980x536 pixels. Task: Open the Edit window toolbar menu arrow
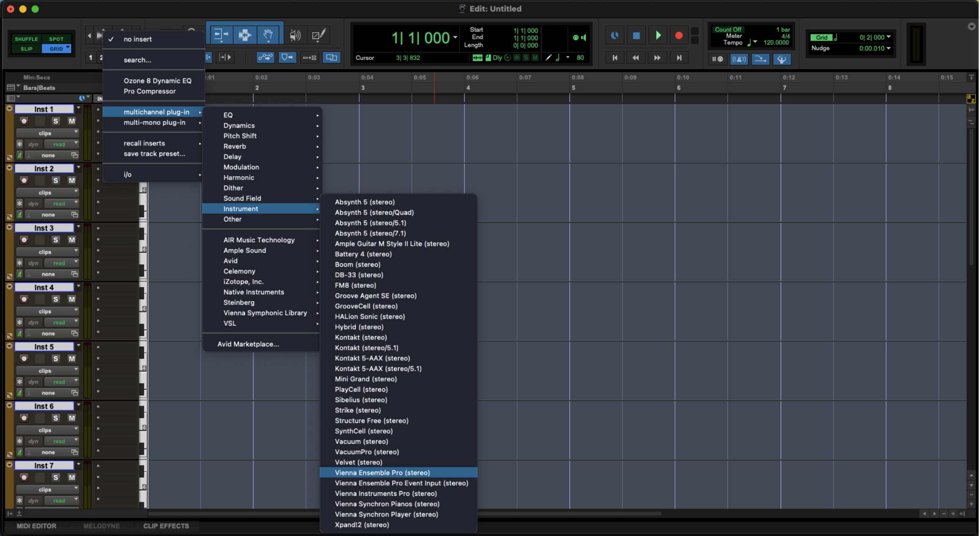coord(971,26)
